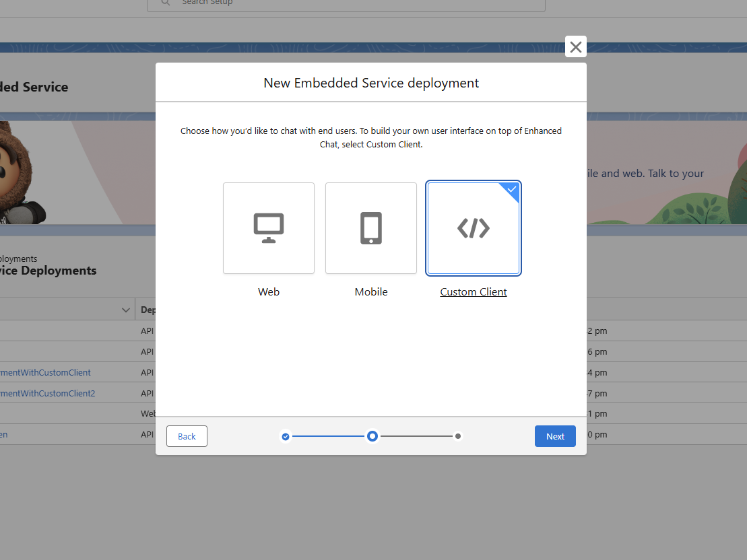Click the Mobile label under the card

click(x=371, y=292)
